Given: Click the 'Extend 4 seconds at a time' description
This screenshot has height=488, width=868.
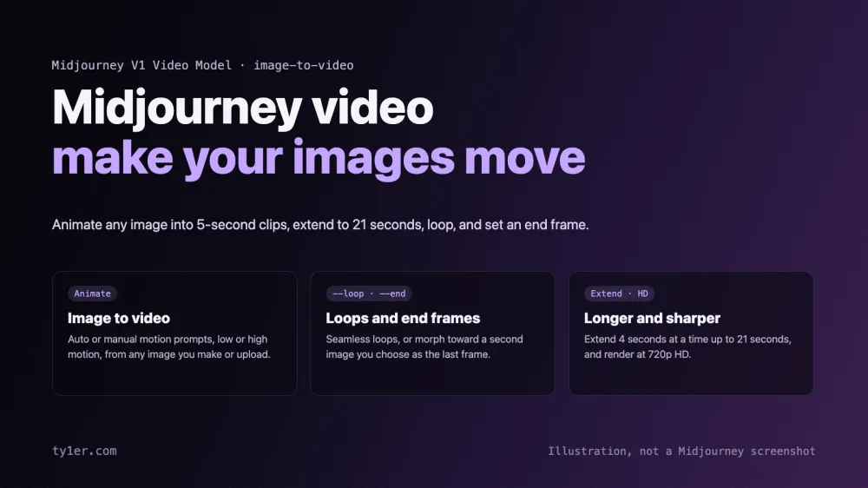Looking at the screenshot, I should tap(687, 346).
